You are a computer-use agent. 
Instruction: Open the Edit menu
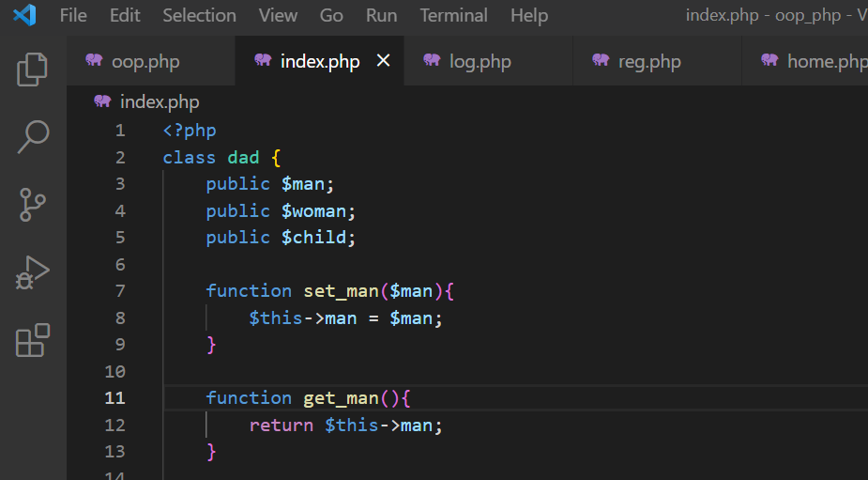[125, 16]
